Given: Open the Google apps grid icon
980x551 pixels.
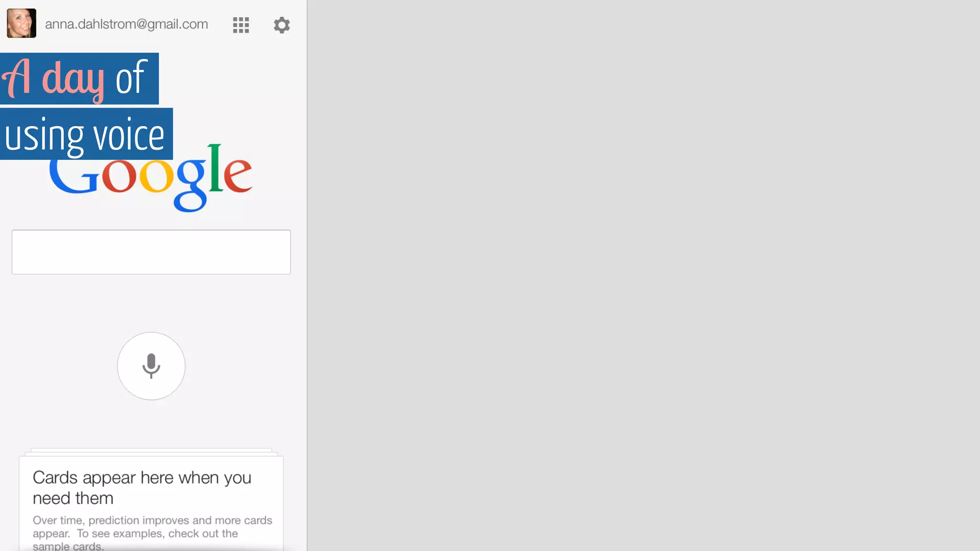Looking at the screenshot, I should tap(241, 25).
